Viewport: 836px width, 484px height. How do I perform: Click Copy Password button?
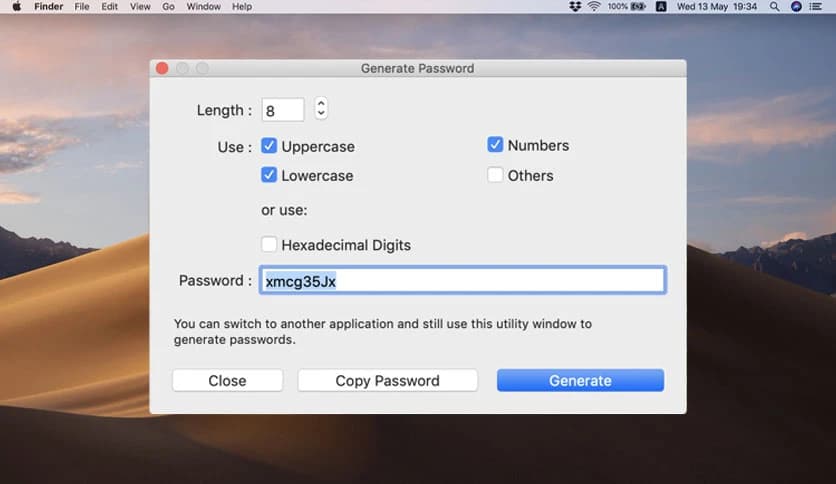point(388,380)
